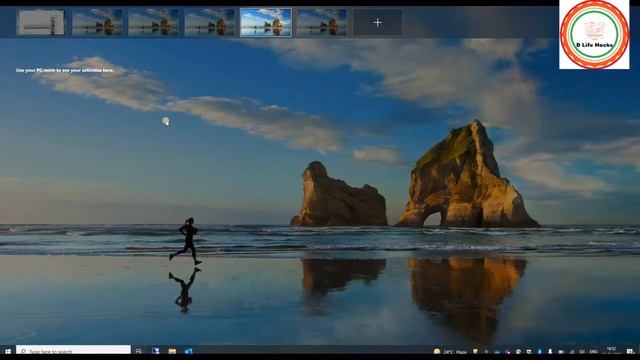The width and height of the screenshot is (640, 360).
Task: Open File Explorer from the taskbar
Action: click(172, 351)
